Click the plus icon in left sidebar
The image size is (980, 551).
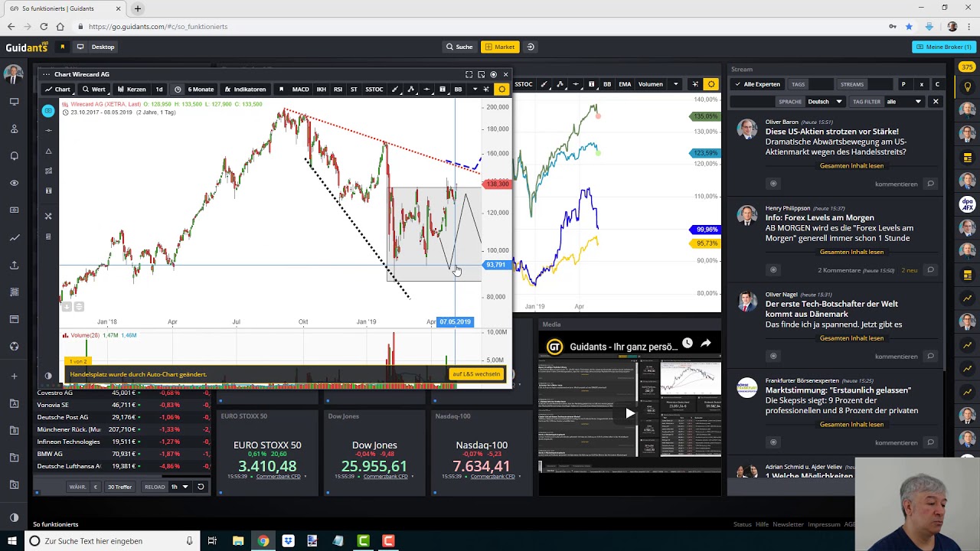pos(14,376)
